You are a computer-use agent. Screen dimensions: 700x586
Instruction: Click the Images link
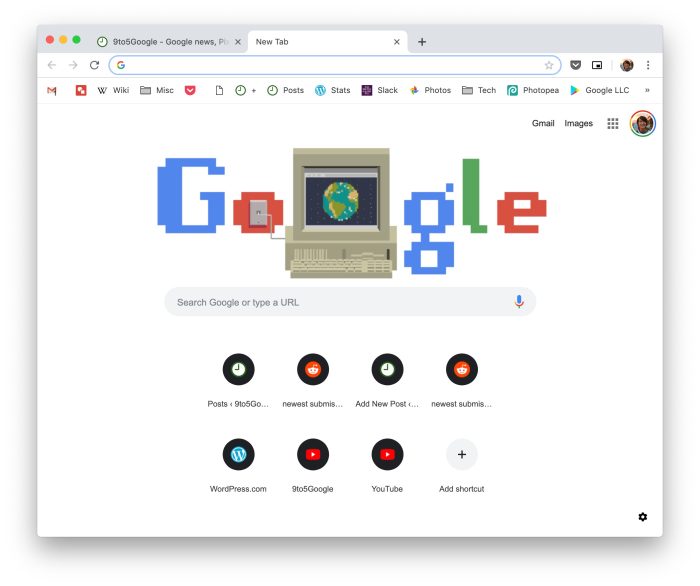[578, 124]
